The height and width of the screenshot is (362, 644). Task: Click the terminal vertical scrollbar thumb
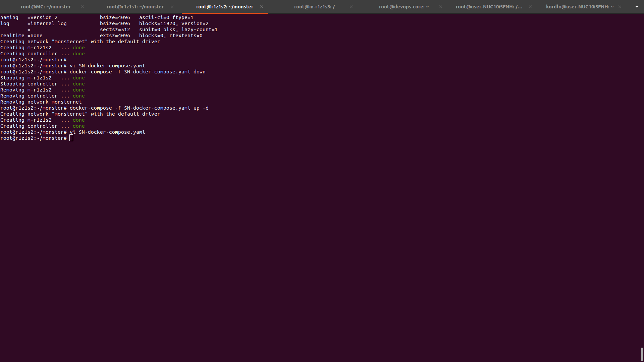pos(642,354)
